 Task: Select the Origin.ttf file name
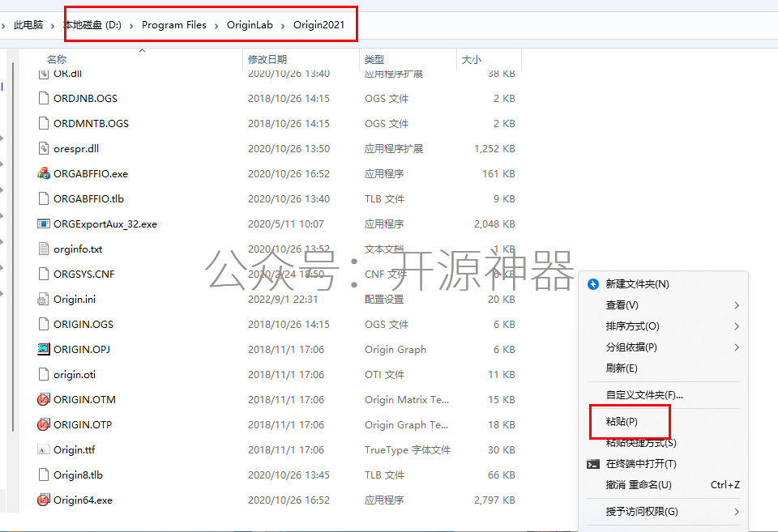coord(74,449)
